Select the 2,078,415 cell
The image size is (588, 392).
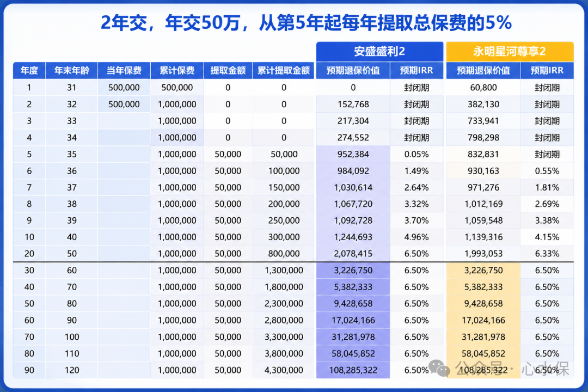tap(353, 254)
